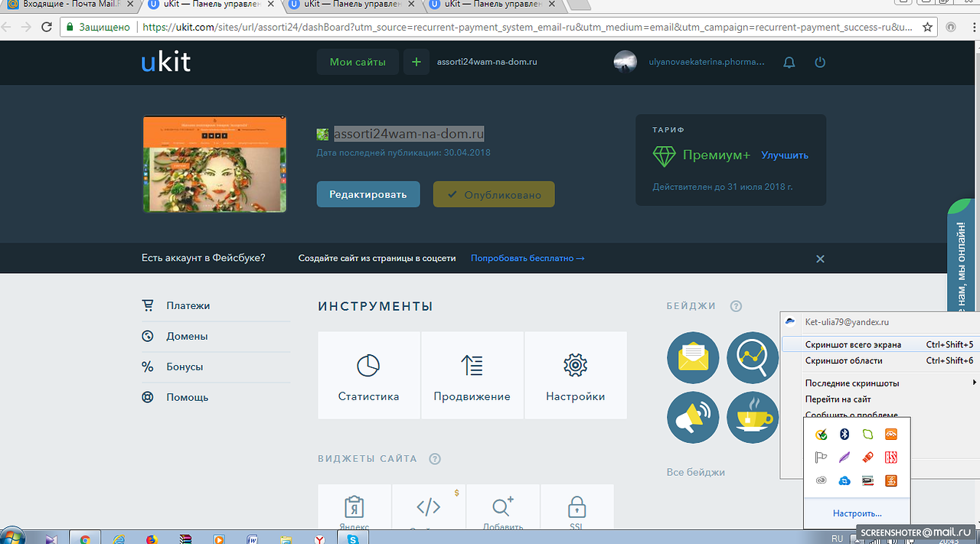
Task: Click the envelope badge
Action: (x=693, y=357)
